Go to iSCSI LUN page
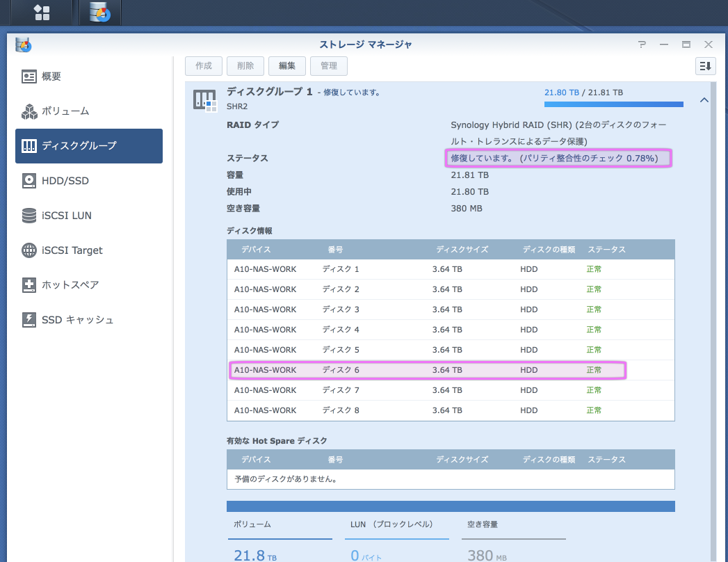Viewport: 728px width, 562px height. pyautogui.click(x=66, y=216)
